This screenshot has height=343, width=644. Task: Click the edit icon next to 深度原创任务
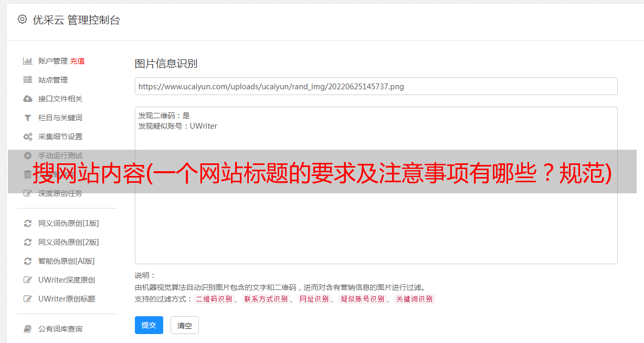(x=28, y=193)
